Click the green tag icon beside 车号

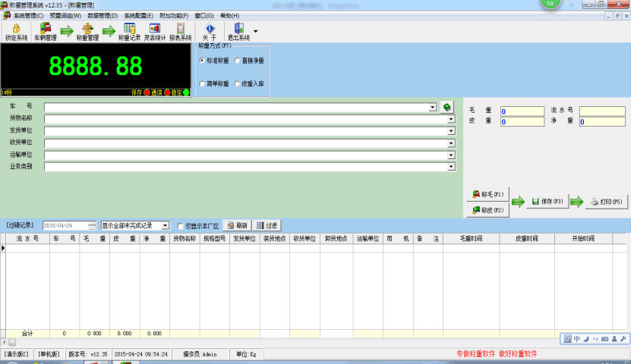447,107
